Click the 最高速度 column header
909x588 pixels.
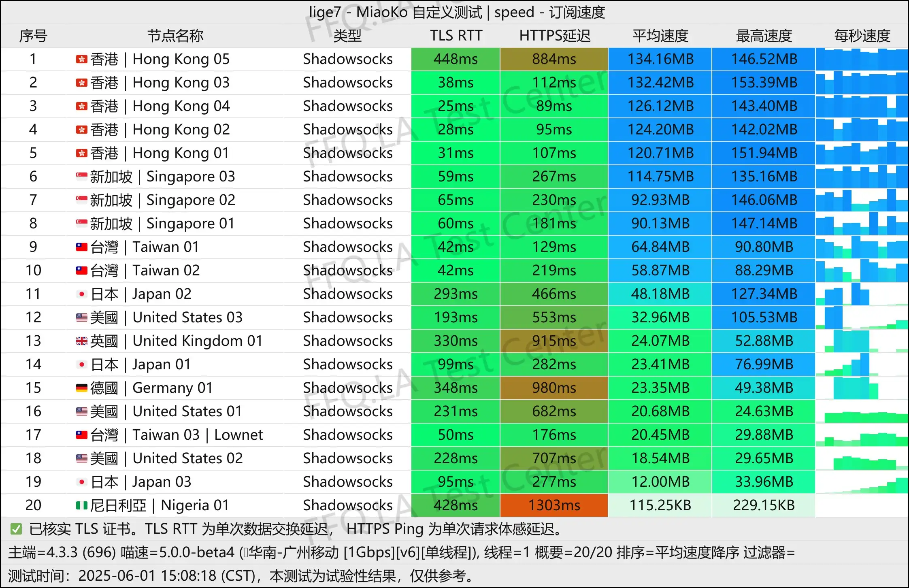pos(764,36)
